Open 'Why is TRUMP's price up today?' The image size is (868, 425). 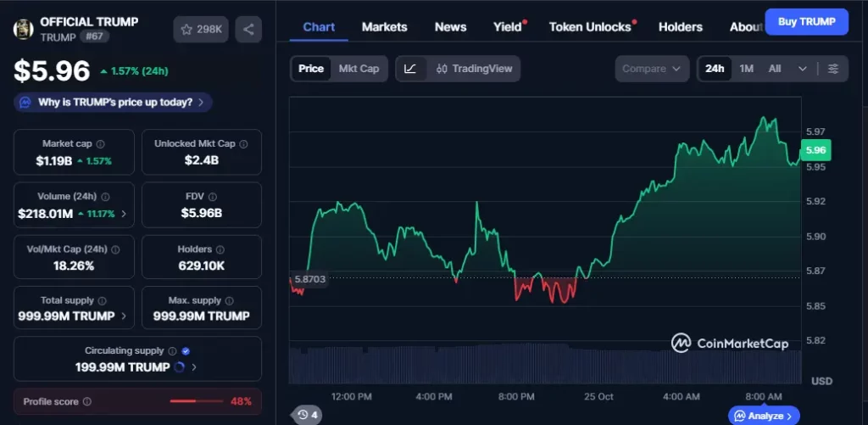(x=113, y=103)
